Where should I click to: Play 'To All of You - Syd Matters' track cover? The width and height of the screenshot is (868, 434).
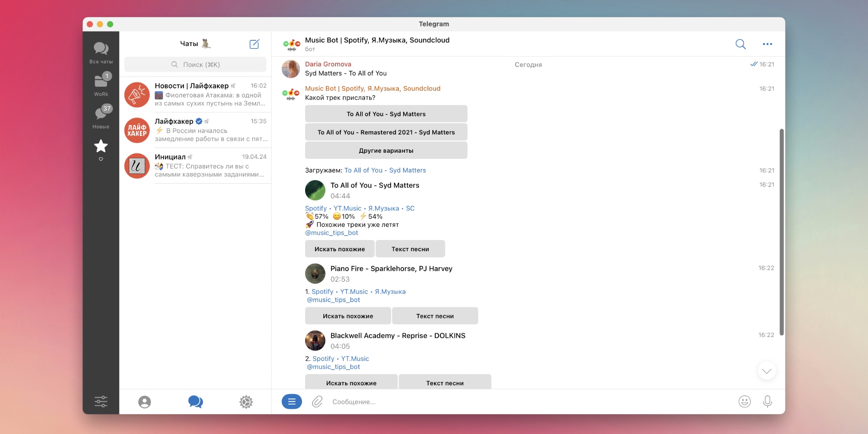tap(315, 190)
